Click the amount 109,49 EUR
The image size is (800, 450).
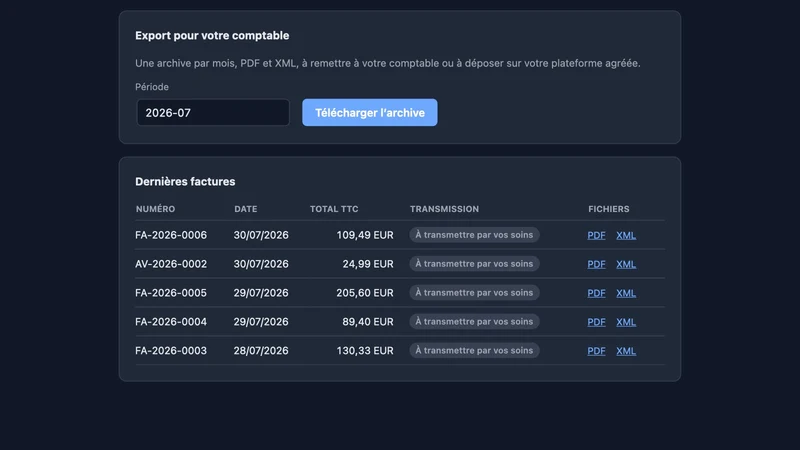[365, 235]
